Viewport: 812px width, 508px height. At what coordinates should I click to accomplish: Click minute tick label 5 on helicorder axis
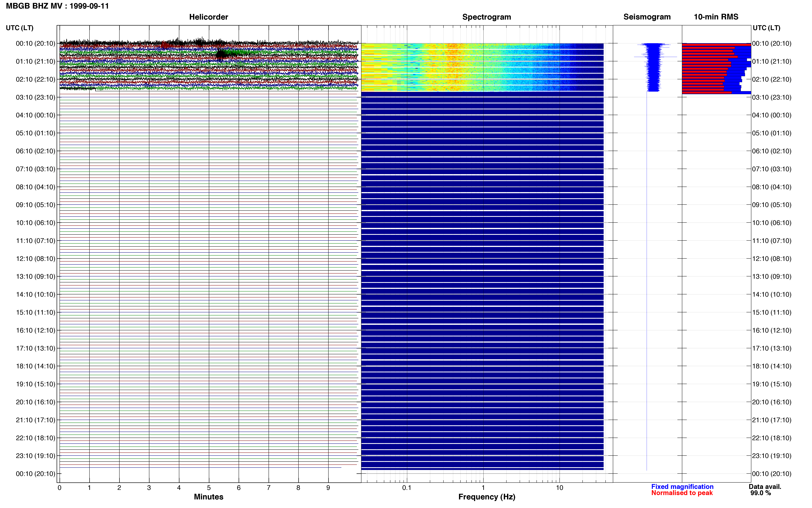[209, 488]
